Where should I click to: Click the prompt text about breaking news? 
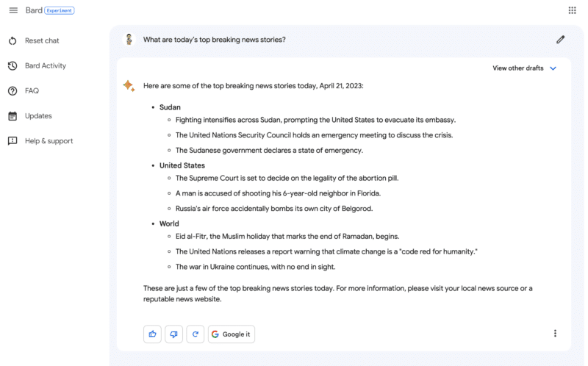click(x=214, y=40)
